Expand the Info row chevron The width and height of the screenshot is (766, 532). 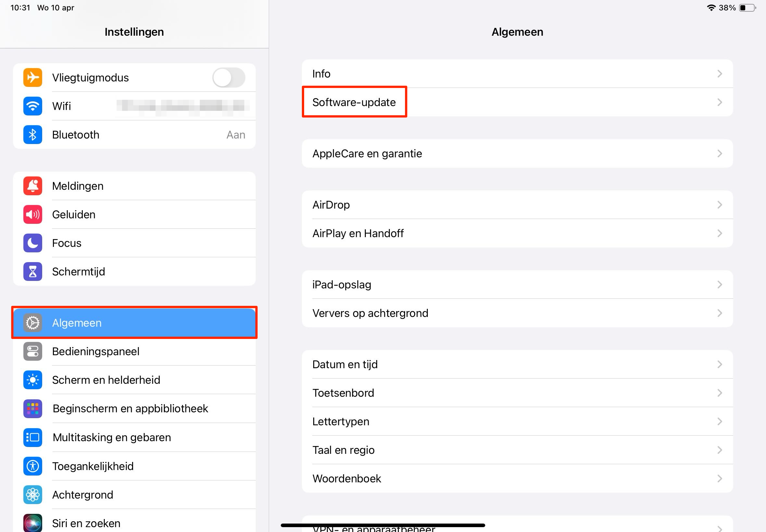coord(719,74)
